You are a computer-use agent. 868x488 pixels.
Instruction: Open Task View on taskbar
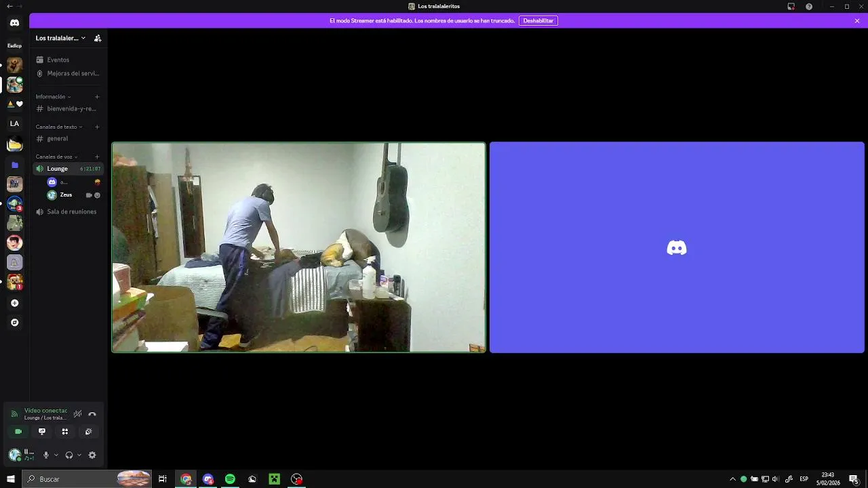click(163, 479)
